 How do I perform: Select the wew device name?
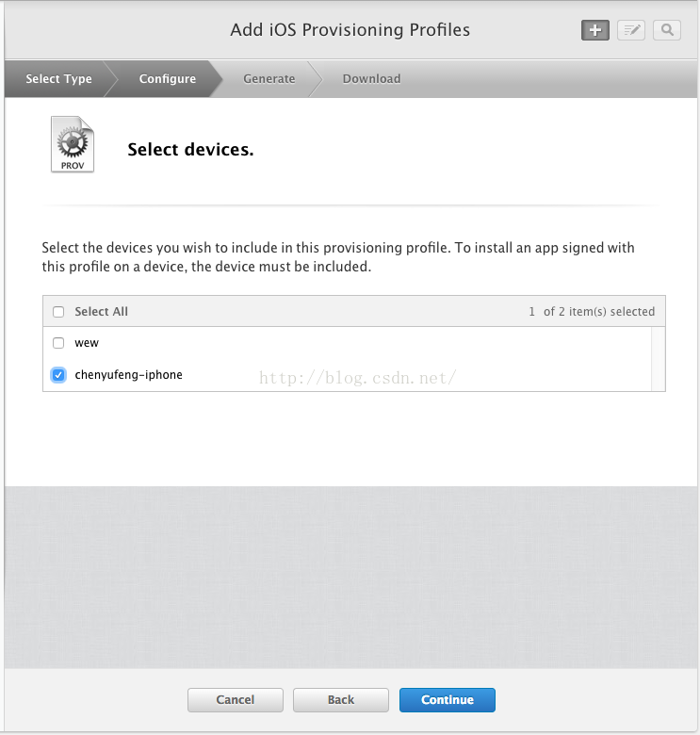[x=87, y=343]
